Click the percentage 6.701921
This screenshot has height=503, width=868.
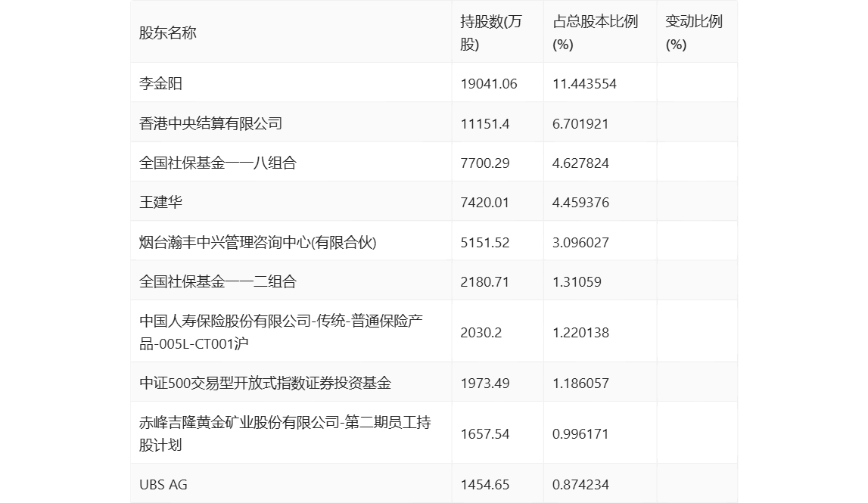tap(580, 123)
